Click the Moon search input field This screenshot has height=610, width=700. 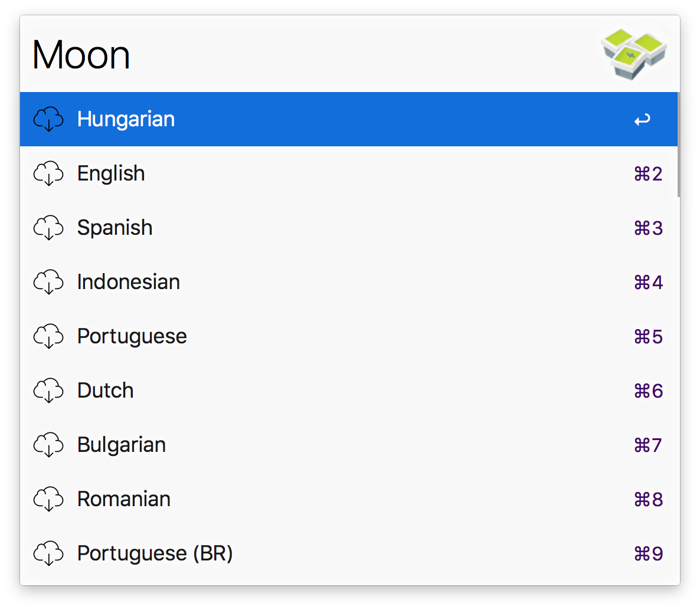[x=295, y=55]
